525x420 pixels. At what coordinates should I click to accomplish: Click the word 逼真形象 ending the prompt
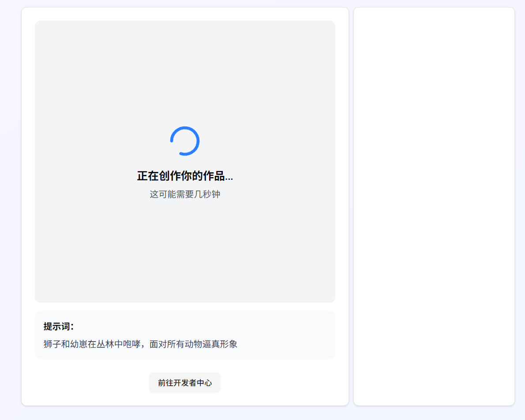(x=220, y=344)
